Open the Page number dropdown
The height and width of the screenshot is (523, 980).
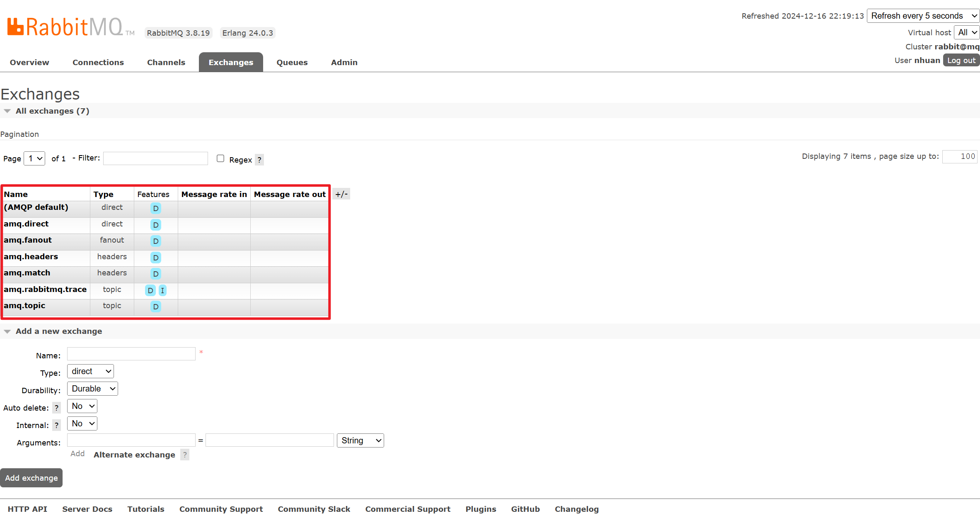click(x=34, y=158)
